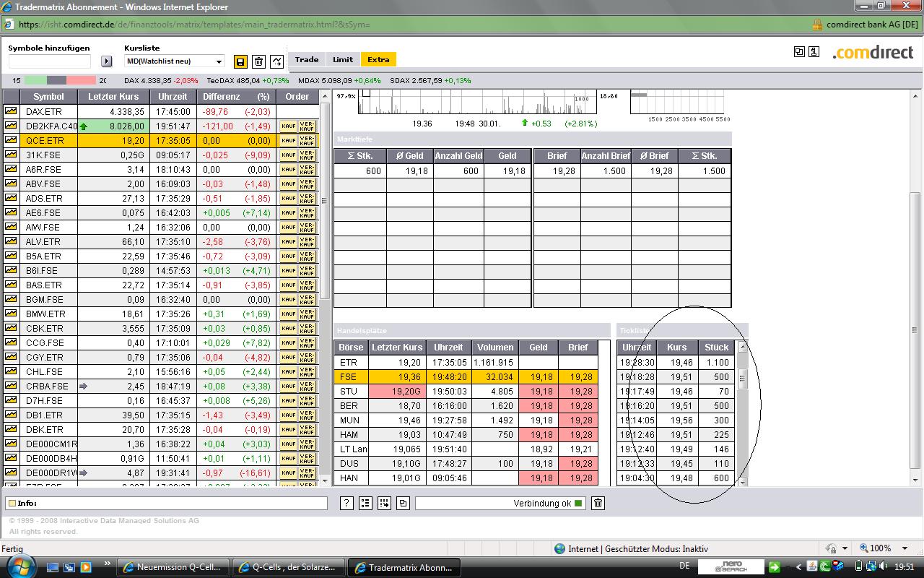Image resolution: width=924 pixels, height=578 pixels.
Task: Click KAUF button for QCE.ETR
Action: [x=289, y=140]
